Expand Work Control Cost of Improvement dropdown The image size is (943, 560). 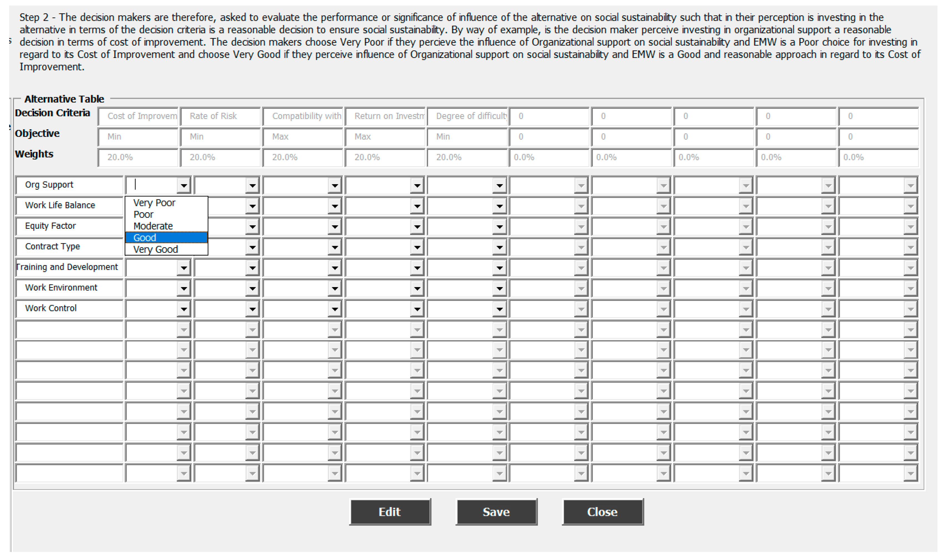tap(183, 309)
